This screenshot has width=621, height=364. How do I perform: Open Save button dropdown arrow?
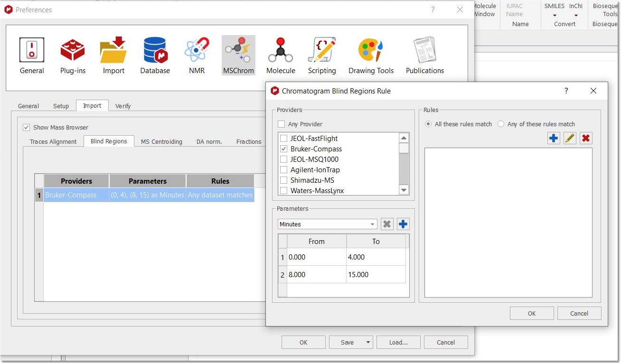pyautogui.click(x=368, y=342)
